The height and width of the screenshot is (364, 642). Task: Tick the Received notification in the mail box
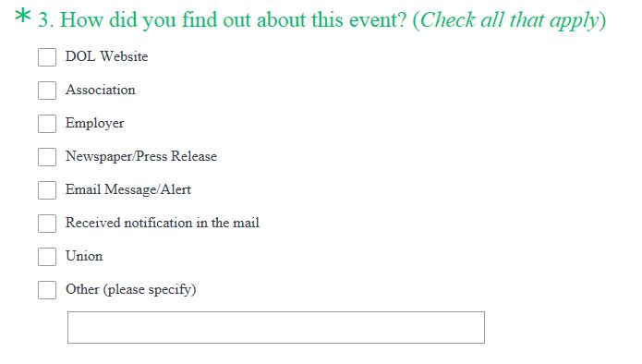47,224
